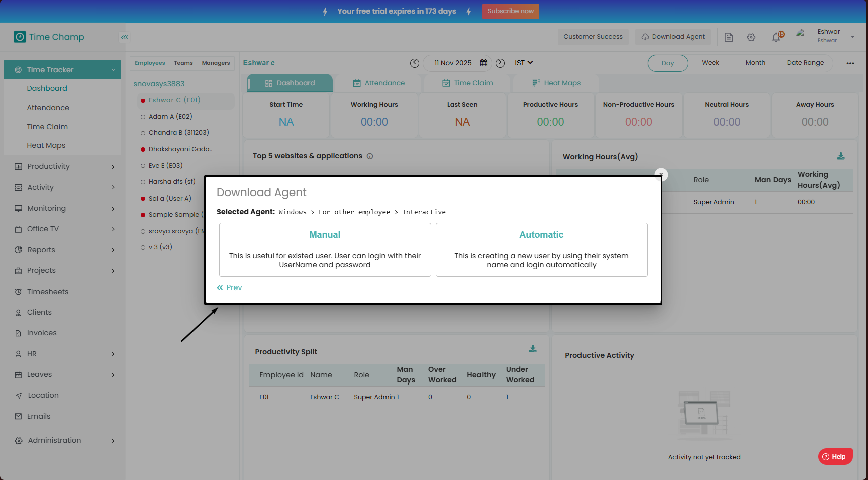Switch to the Managers tab

click(216, 63)
